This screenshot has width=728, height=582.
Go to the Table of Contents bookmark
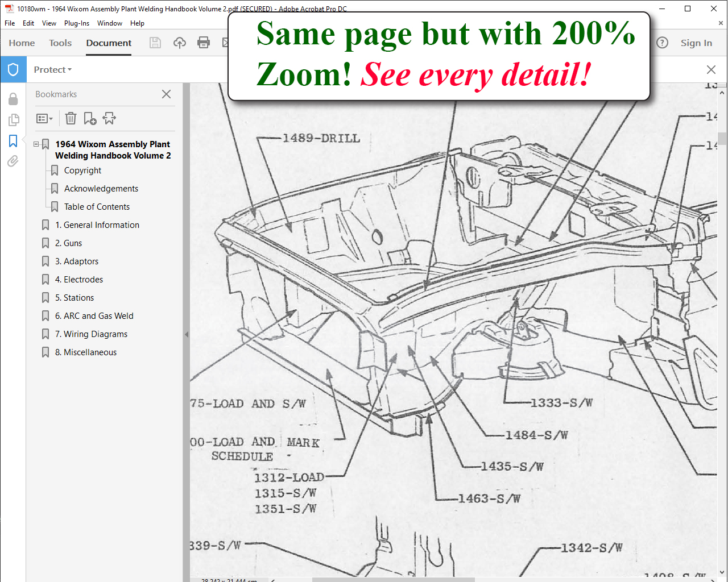click(97, 207)
